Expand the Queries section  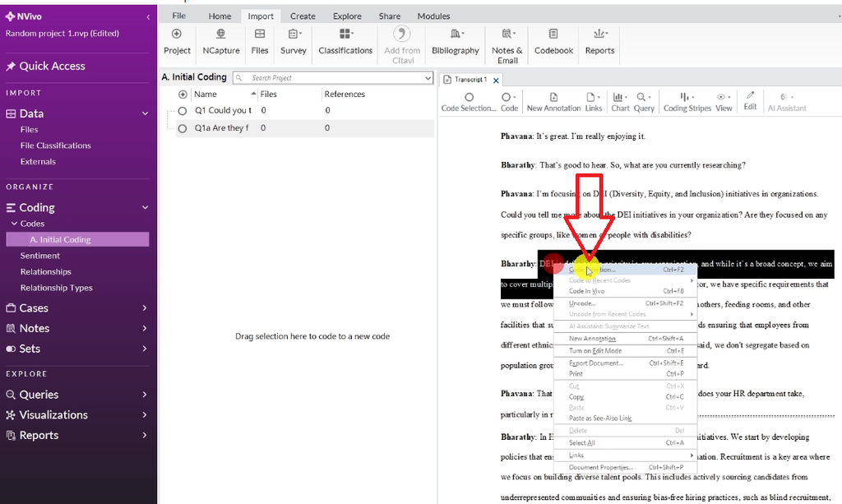click(145, 395)
